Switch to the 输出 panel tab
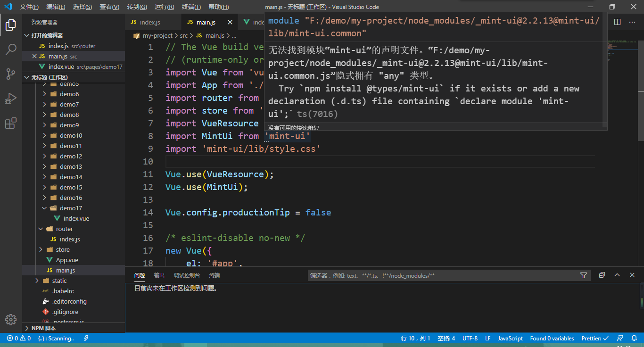This screenshot has height=347, width=644. click(x=159, y=275)
